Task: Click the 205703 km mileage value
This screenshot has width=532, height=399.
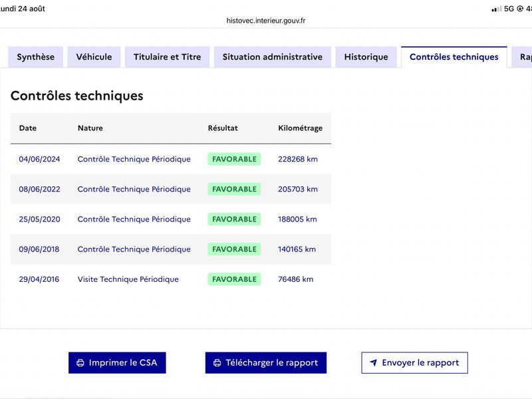Action: click(298, 189)
